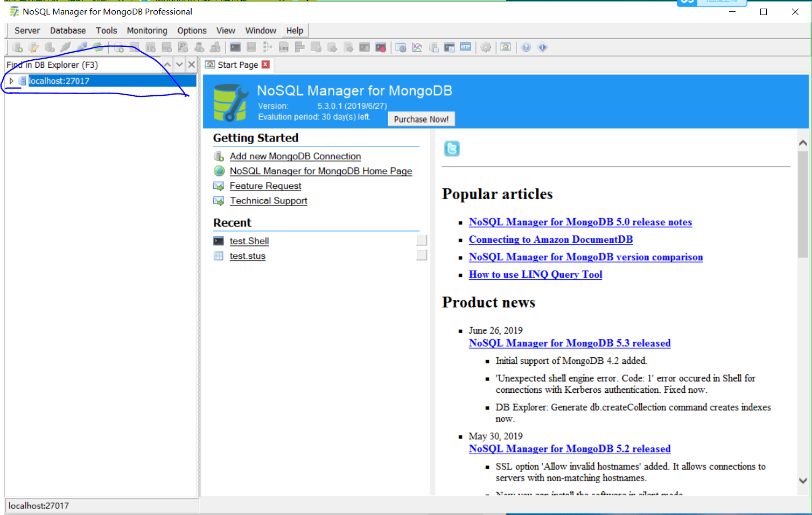Click find next down chevron in DB Explorer

(179, 65)
